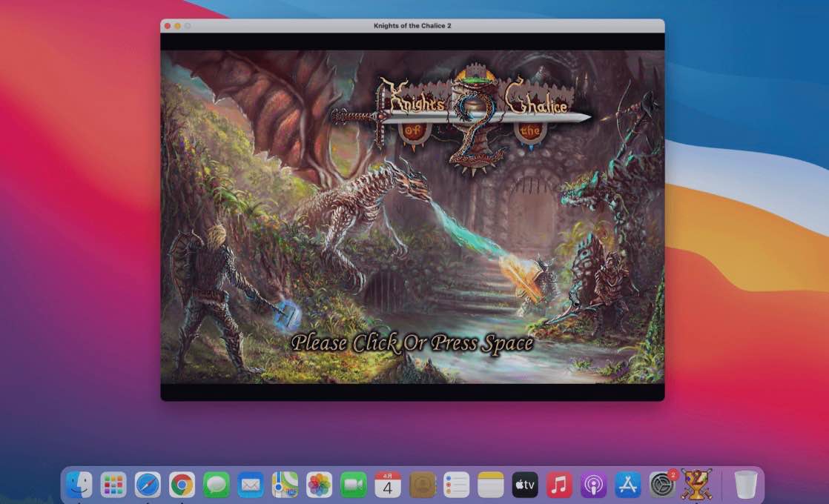
Task: Open Finder from the dock
Action: [x=79, y=485]
